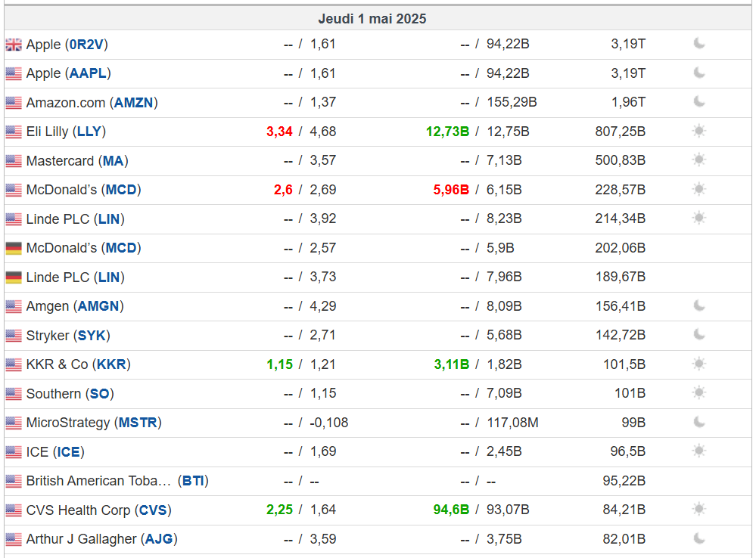Viewport: 756px width, 558px height.
Task: Click the German flag beside Linde PLC
Action: (x=14, y=277)
